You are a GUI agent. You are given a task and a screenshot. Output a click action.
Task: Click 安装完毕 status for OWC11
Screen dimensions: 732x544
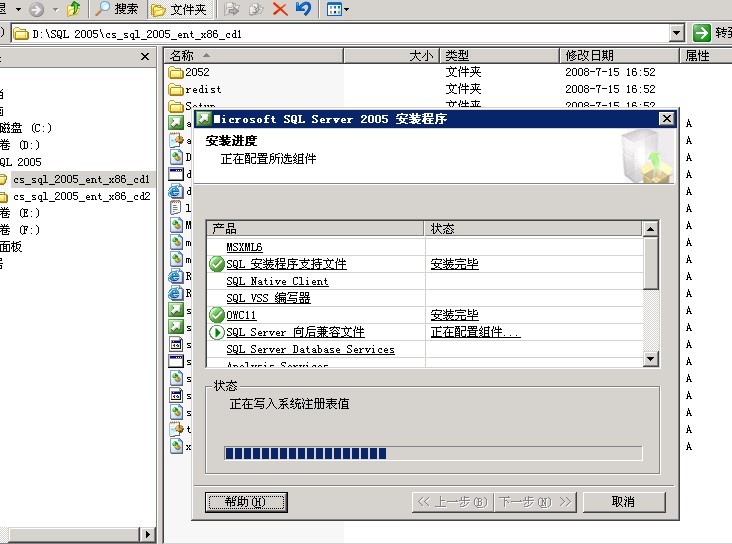pyautogui.click(x=454, y=315)
